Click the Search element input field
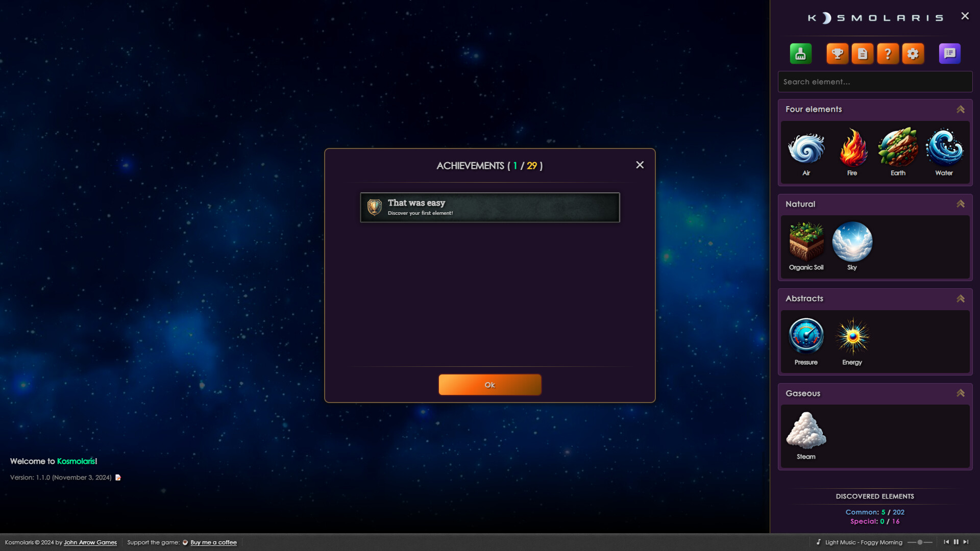Viewport: 980px width, 551px height. pyautogui.click(x=875, y=82)
